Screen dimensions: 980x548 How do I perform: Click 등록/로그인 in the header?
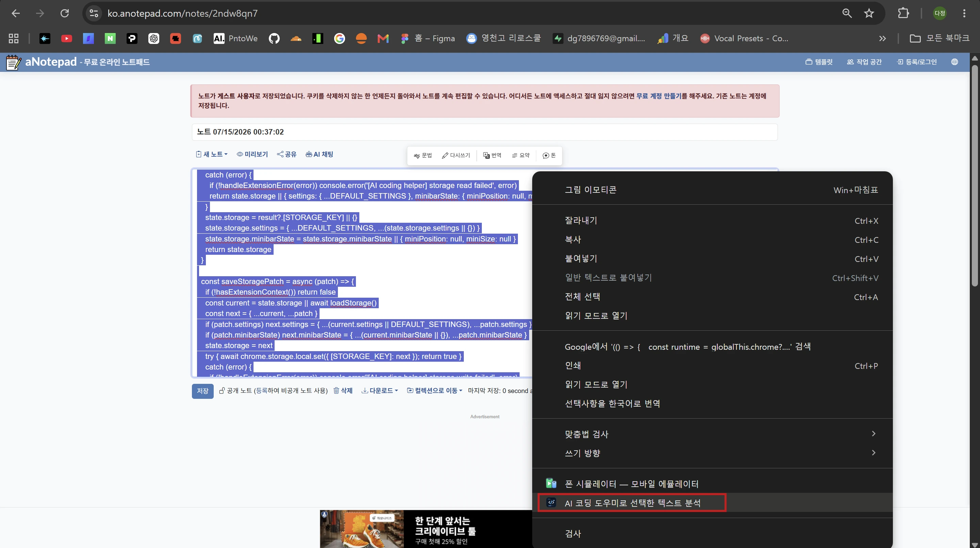(917, 62)
